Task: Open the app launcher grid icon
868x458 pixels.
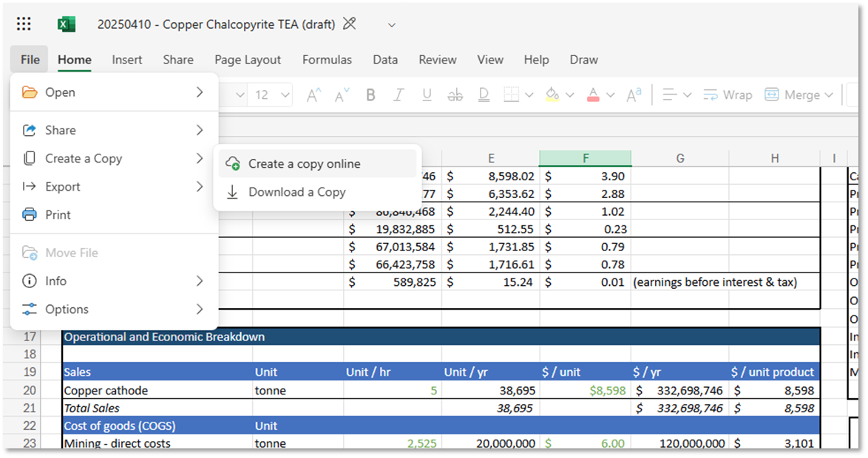Action: point(24,24)
